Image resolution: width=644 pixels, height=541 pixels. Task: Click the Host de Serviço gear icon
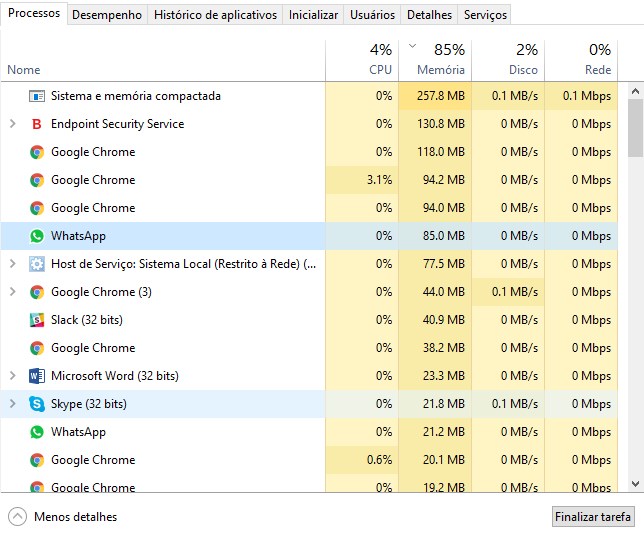(x=37, y=264)
